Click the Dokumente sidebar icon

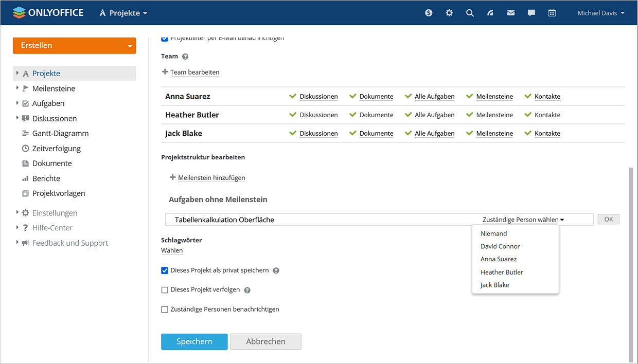(x=25, y=163)
